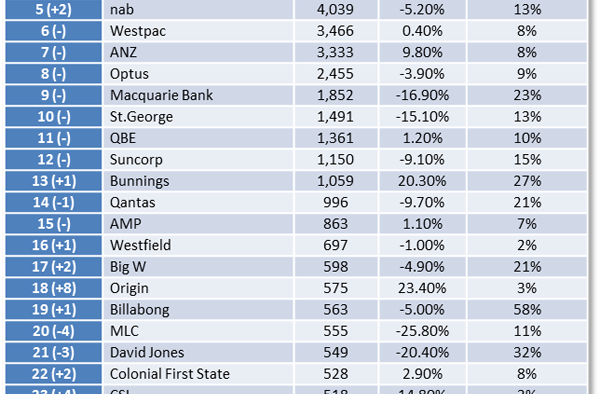Click Origin change 23.40%

[x=422, y=288]
